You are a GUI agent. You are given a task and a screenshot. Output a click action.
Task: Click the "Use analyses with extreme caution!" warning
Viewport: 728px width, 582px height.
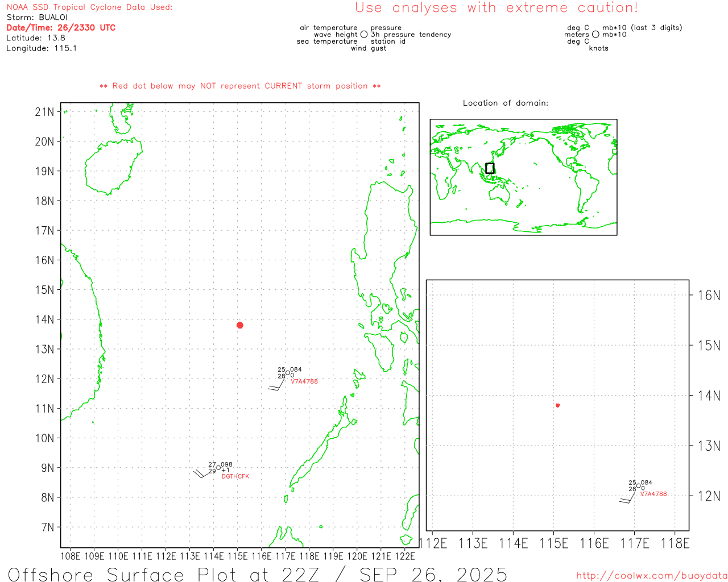point(497,8)
